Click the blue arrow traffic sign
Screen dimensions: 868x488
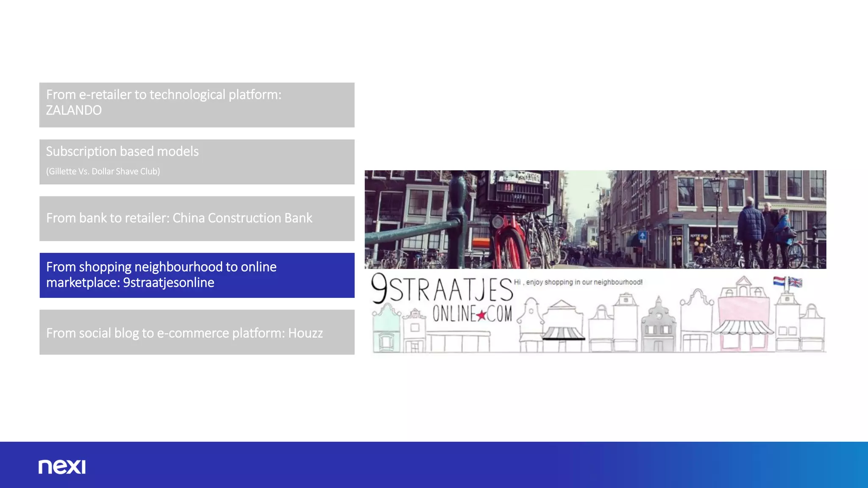point(643,236)
